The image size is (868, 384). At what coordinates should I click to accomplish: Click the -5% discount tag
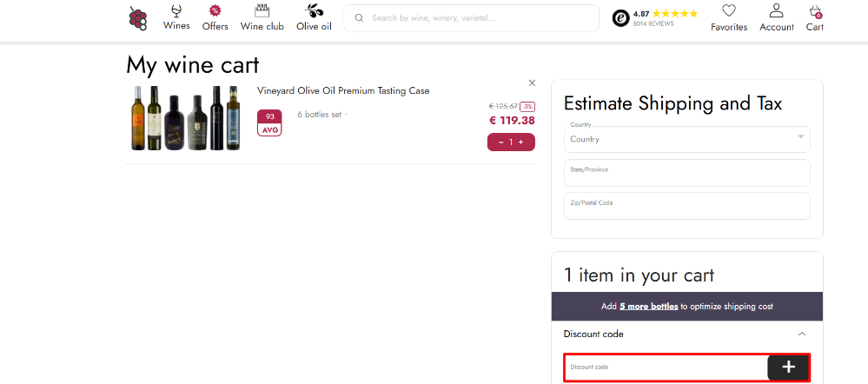click(x=527, y=106)
